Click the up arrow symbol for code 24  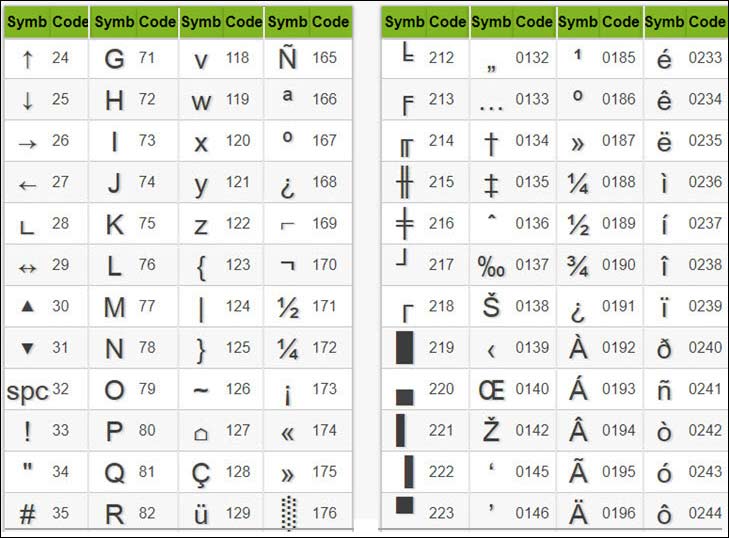click(x=27, y=60)
